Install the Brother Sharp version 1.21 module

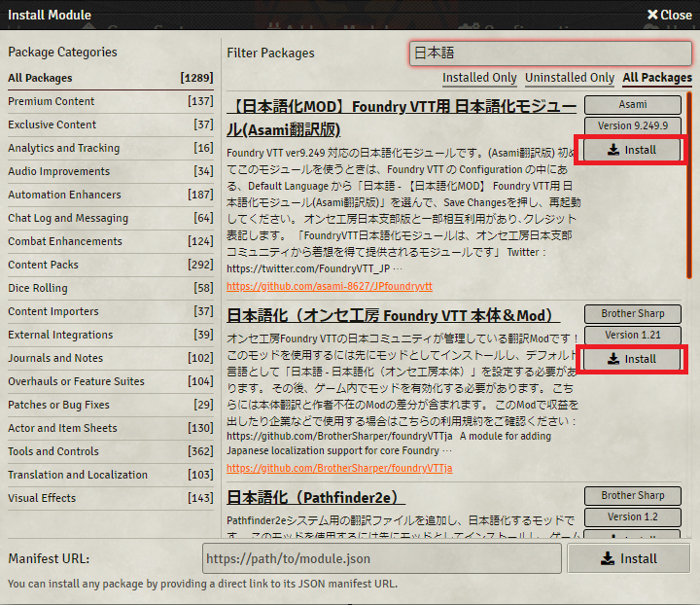(632, 359)
